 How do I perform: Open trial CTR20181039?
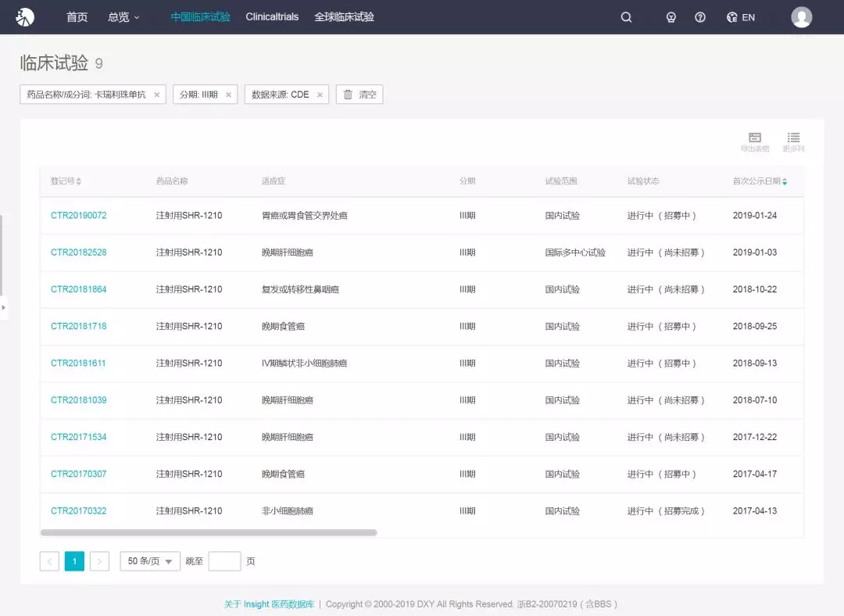(x=79, y=400)
